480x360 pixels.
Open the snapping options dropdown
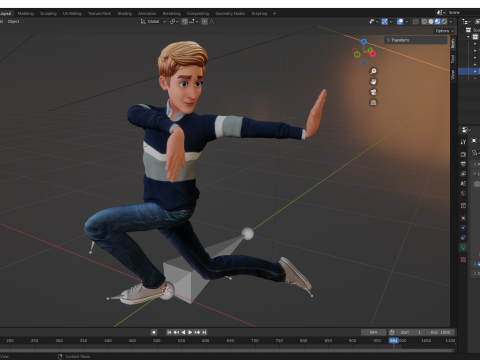194,21
